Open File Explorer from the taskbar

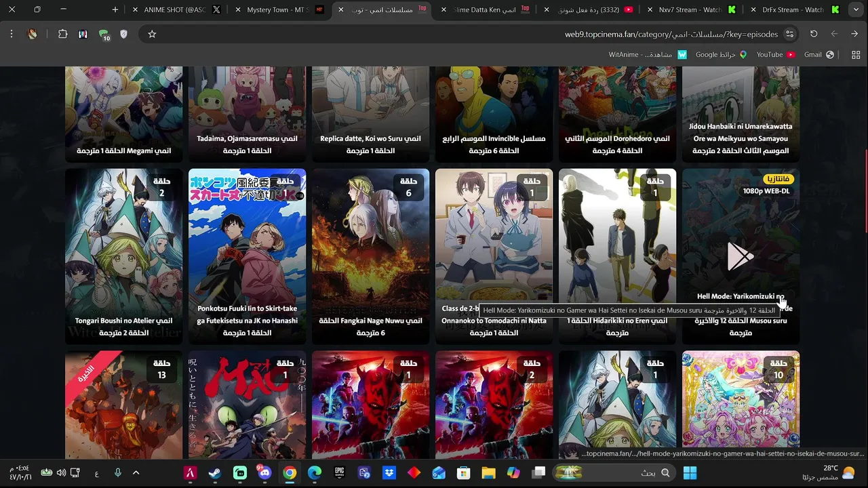[x=488, y=473]
